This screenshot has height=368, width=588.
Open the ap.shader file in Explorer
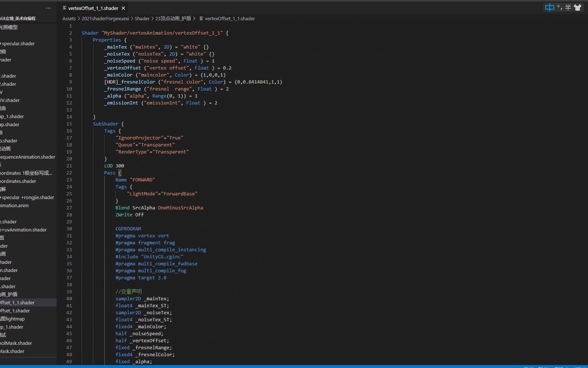coord(10,124)
